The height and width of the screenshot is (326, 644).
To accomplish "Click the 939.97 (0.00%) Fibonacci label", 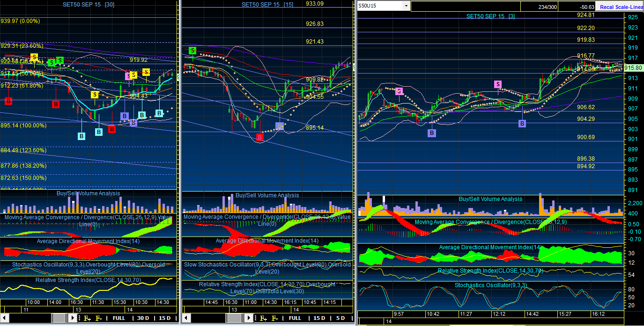I will [21, 21].
